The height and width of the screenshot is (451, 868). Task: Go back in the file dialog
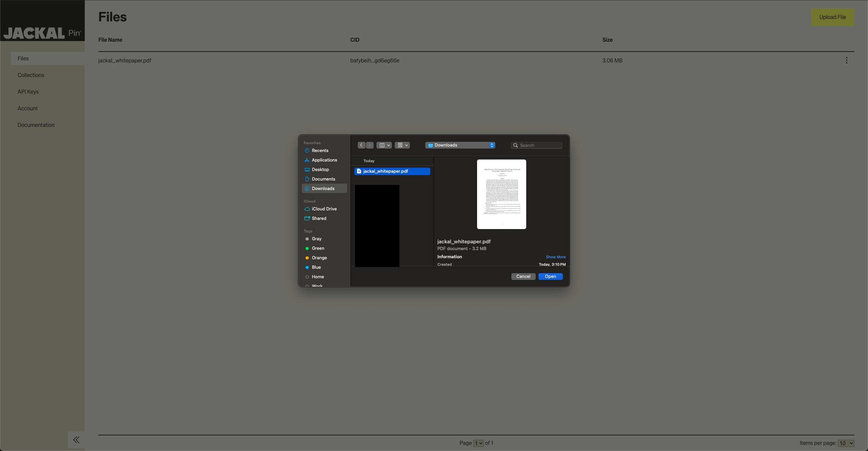tap(361, 145)
